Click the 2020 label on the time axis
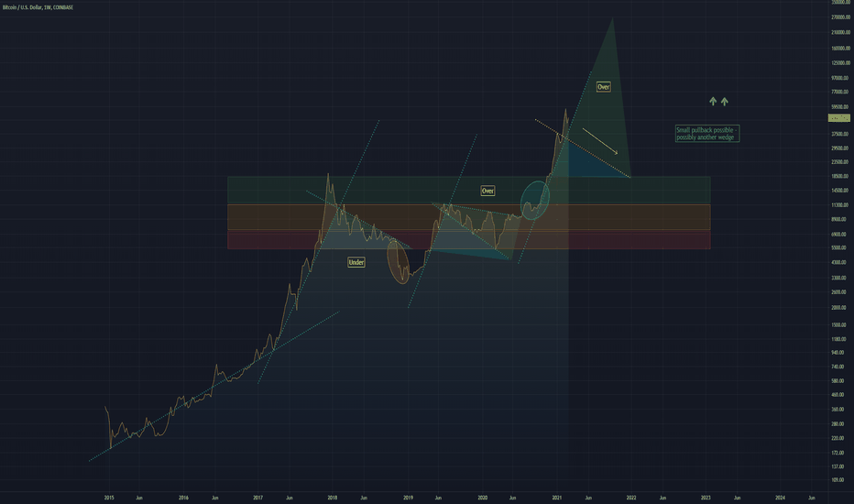Image resolution: width=854 pixels, height=504 pixels. coord(483,498)
